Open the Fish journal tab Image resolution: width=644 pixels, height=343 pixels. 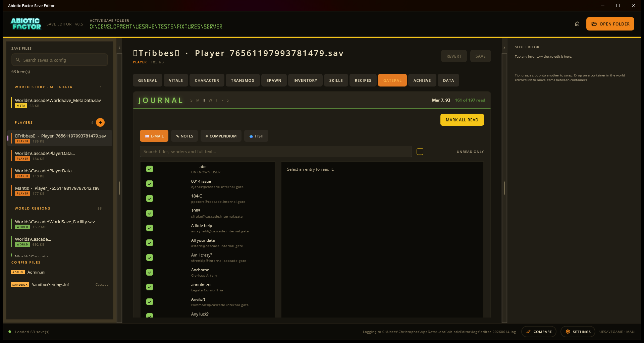pyautogui.click(x=256, y=136)
